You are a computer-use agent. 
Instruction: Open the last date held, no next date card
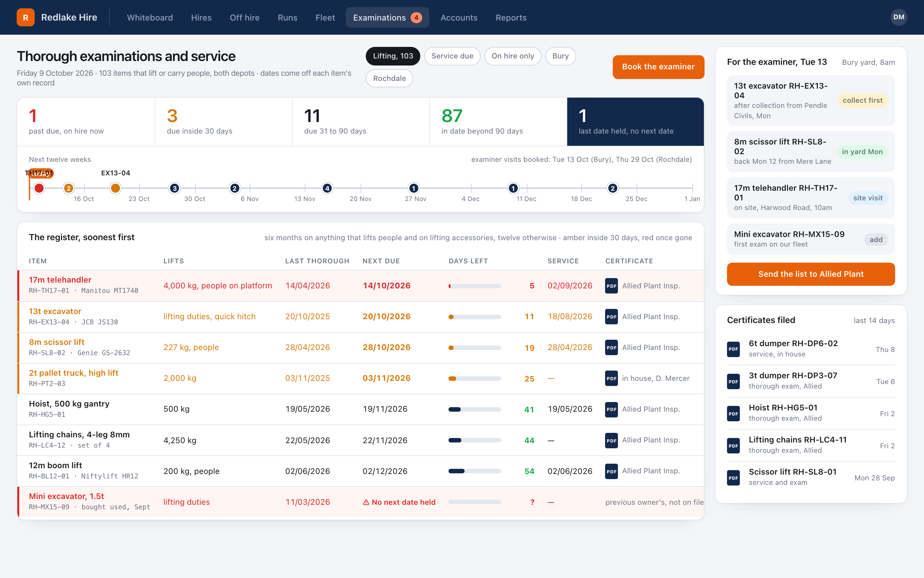(x=635, y=122)
